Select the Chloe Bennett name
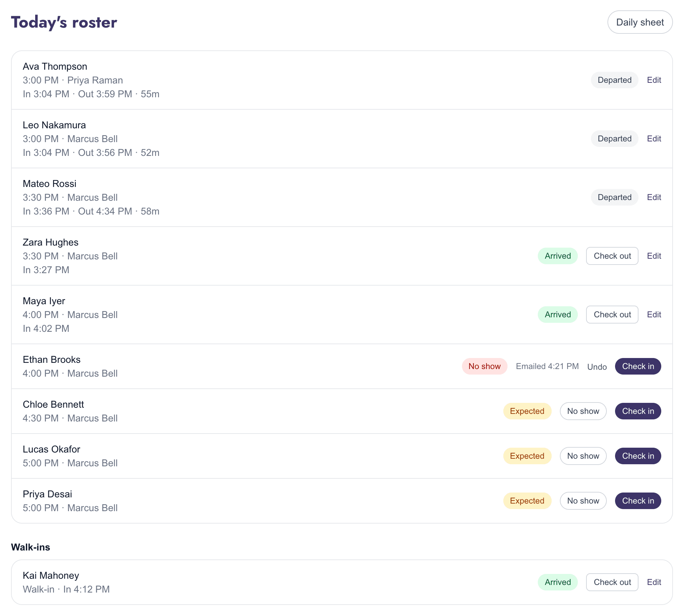The width and height of the screenshot is (684, 616). (x=53, y=404)
